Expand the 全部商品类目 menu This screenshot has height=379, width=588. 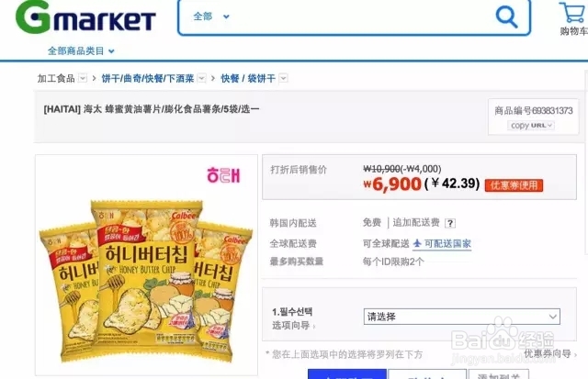pos(81,51)
